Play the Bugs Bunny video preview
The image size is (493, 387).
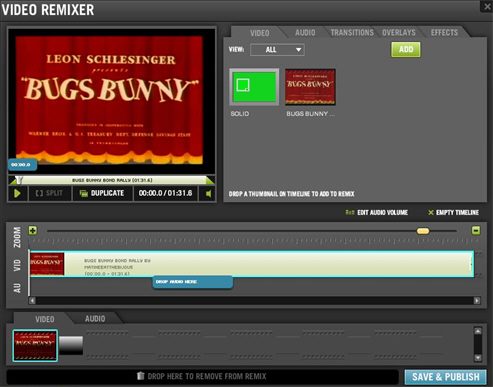click(17, 193)
